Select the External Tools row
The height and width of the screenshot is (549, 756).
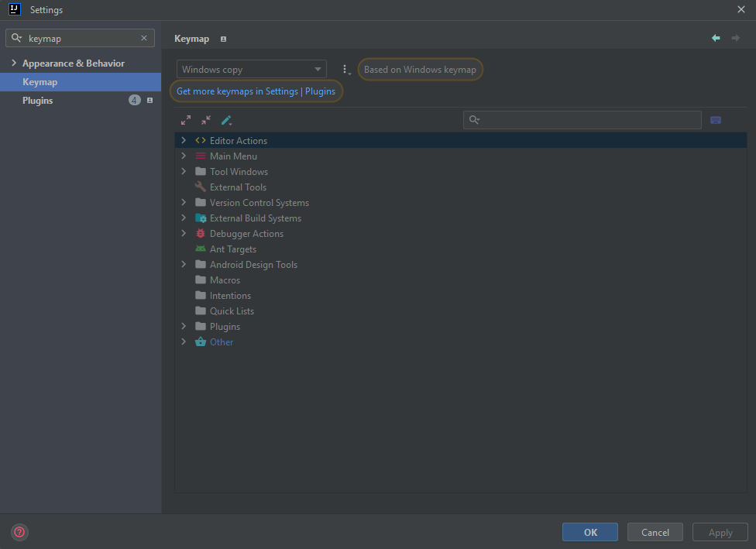point(460,187)
